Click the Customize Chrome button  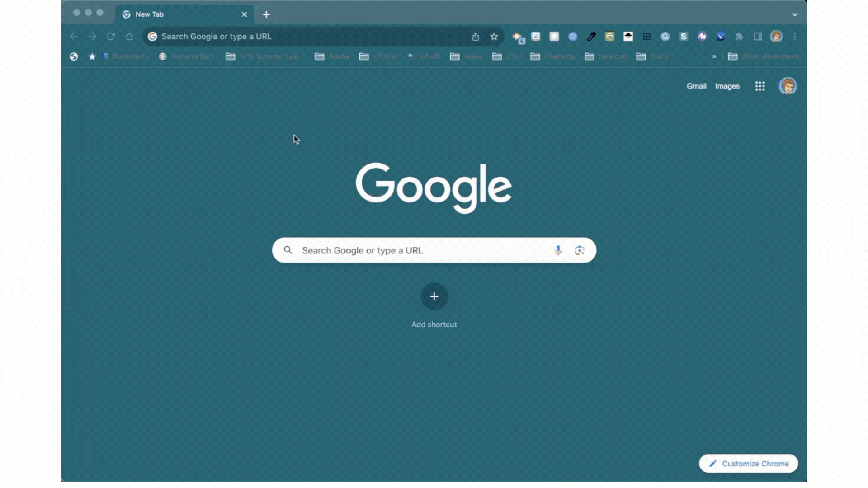749,464
